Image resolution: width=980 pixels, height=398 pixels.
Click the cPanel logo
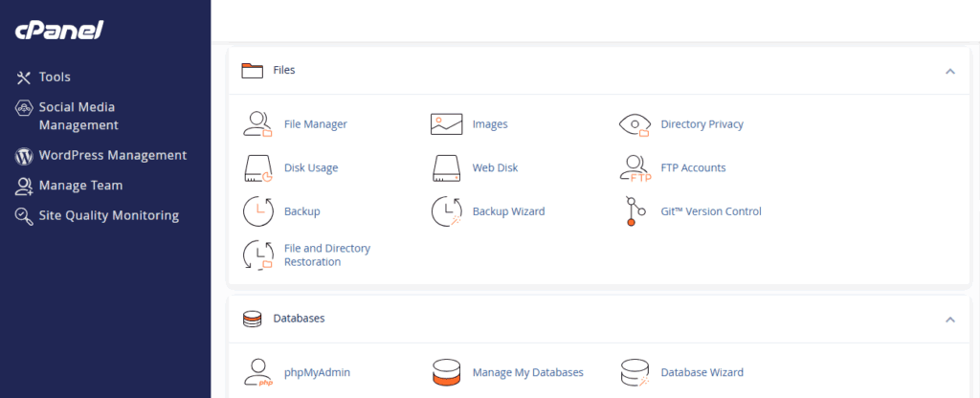[x=58, y=31]
